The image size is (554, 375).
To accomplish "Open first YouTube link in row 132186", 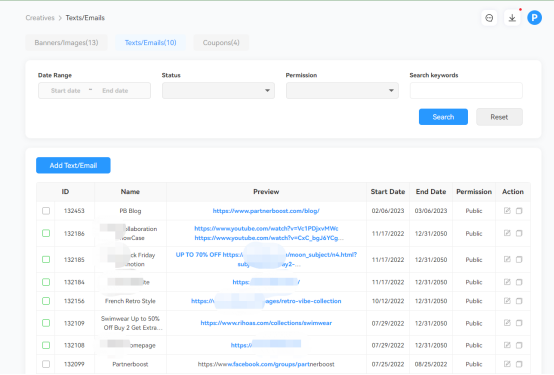I will pos(266,229).
